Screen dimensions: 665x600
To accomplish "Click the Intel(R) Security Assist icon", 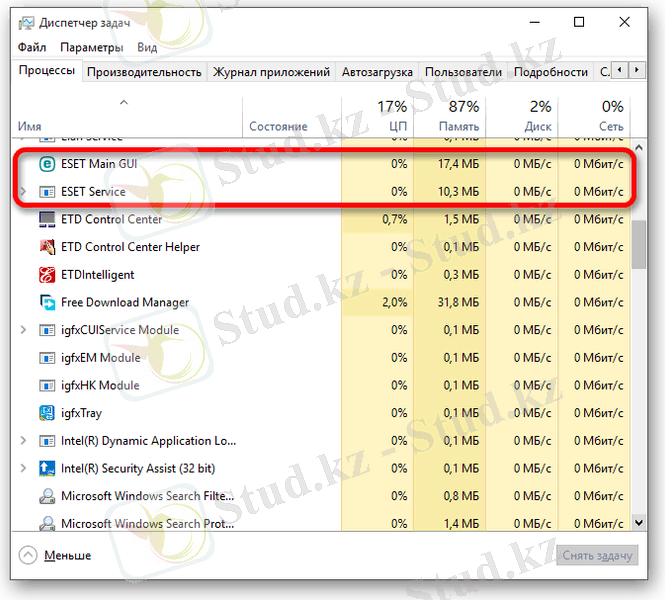I will click(x=47, y=469).
